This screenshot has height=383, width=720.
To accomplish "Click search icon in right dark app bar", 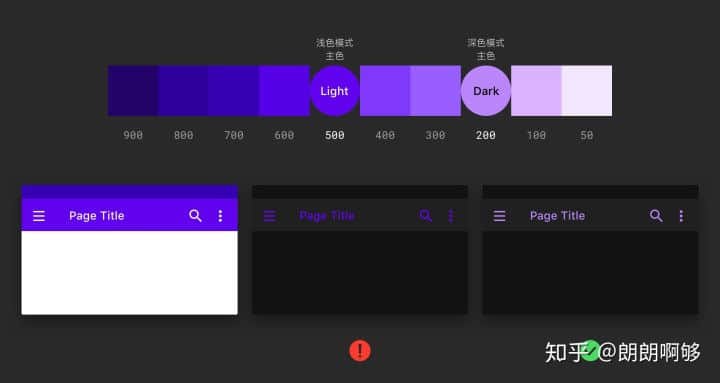I will tap(656, 216).
